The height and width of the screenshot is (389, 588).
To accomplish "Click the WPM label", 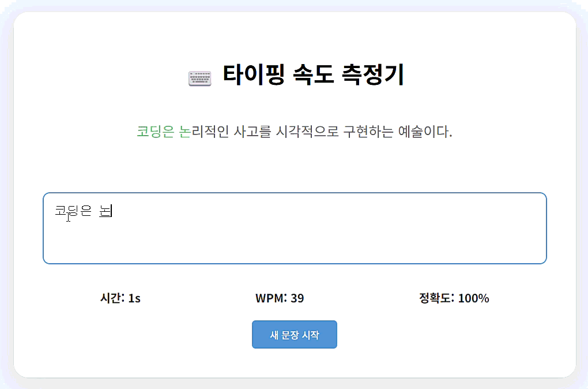I will tap(269, 298).
